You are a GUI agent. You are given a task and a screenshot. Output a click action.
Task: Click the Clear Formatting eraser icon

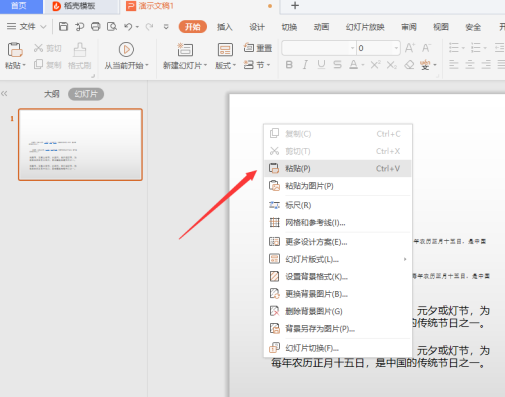coord(409,65)
